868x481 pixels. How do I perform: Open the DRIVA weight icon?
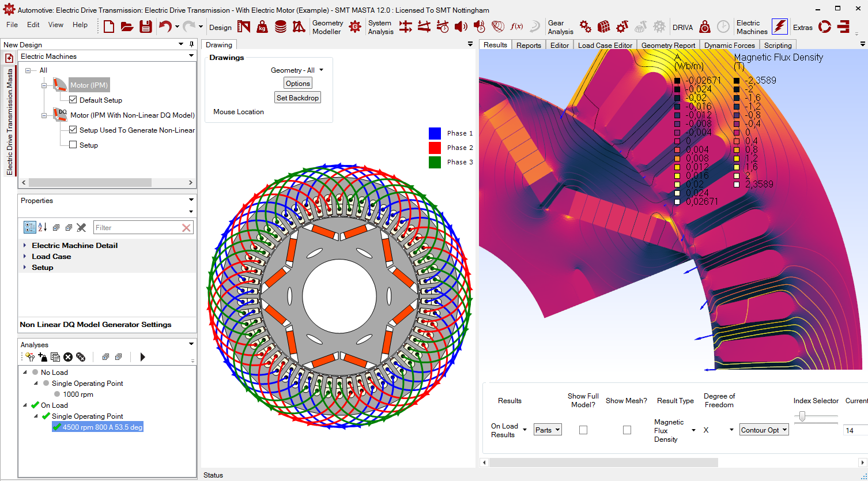pyautogui.click(x=704, y=27)
